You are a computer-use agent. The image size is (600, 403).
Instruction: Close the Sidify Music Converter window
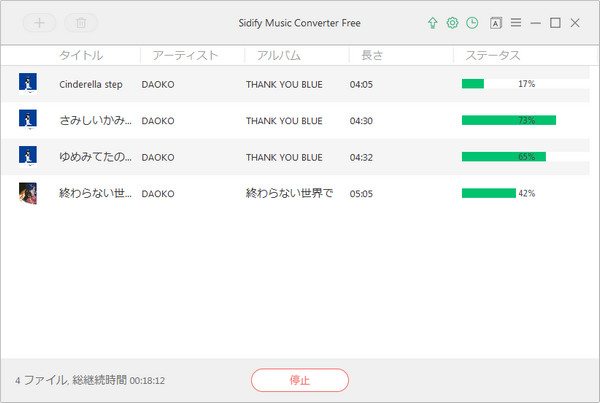click(x=575, y=23)
